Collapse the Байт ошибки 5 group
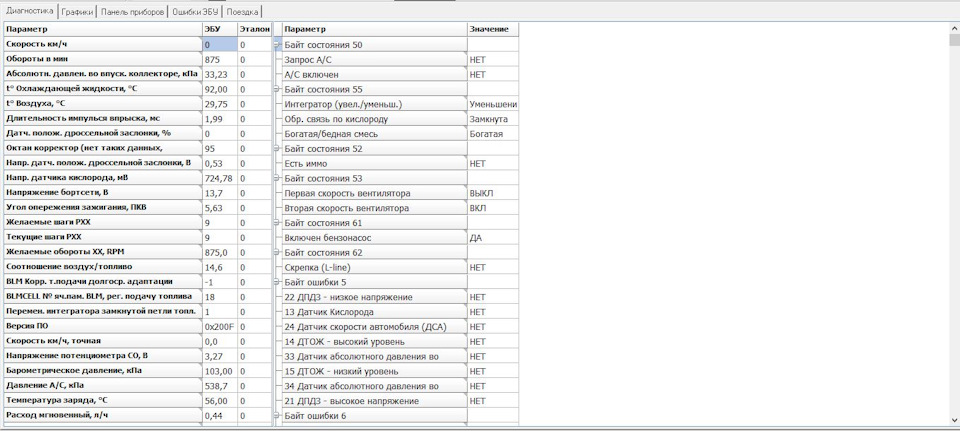The height and width of the screenshot is (431, 960). (x=277, y=282)
